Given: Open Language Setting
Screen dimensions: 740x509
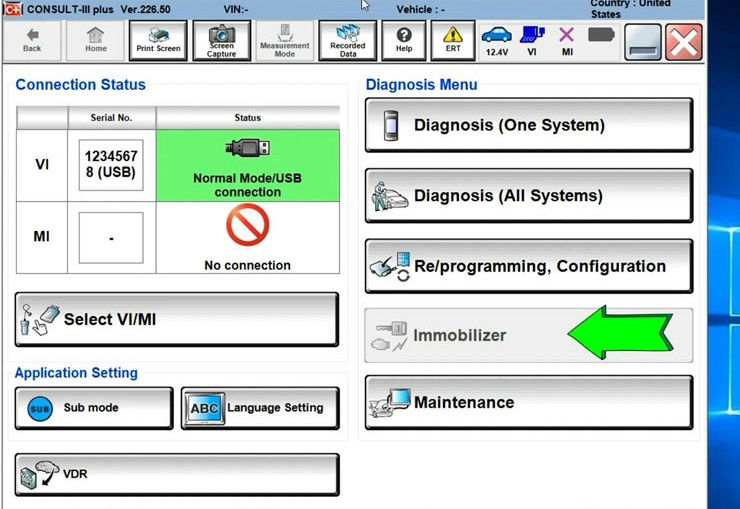Looking at the screenshot, I should click(x=260, y=408).
